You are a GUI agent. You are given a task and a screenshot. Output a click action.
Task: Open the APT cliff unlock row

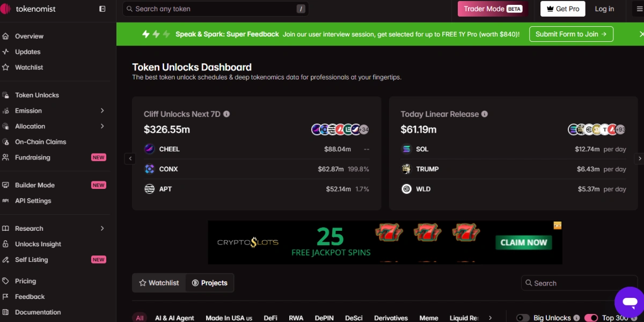coord(257,189)
